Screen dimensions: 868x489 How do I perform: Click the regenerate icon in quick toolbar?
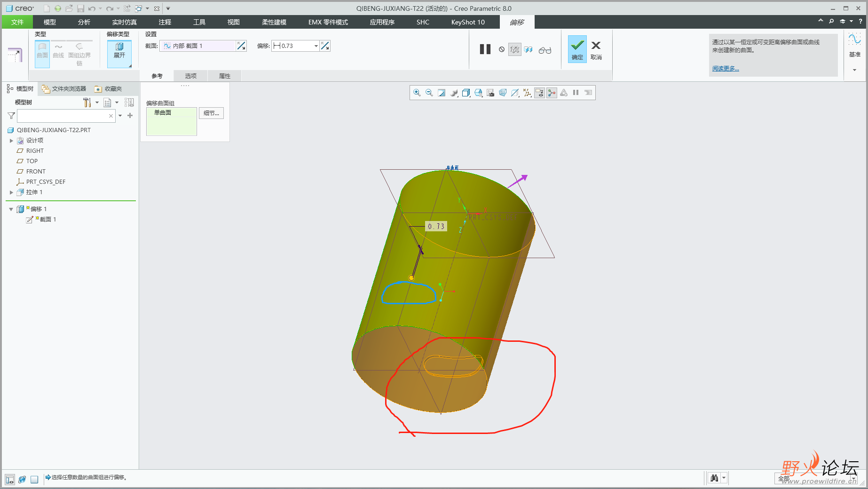(x=127, y=8)
